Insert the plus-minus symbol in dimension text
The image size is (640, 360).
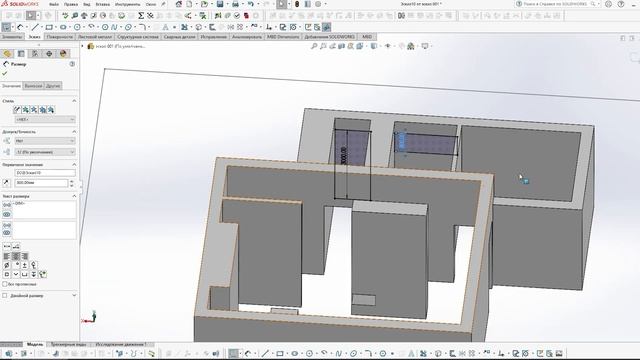click(x=24, y=265)
